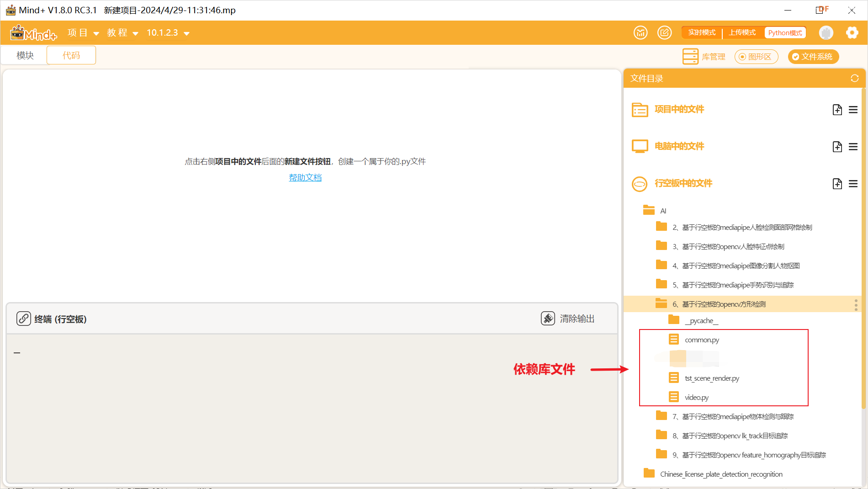Collapse the AI folder
Viewport: 868px width, 489px height.
649,210
